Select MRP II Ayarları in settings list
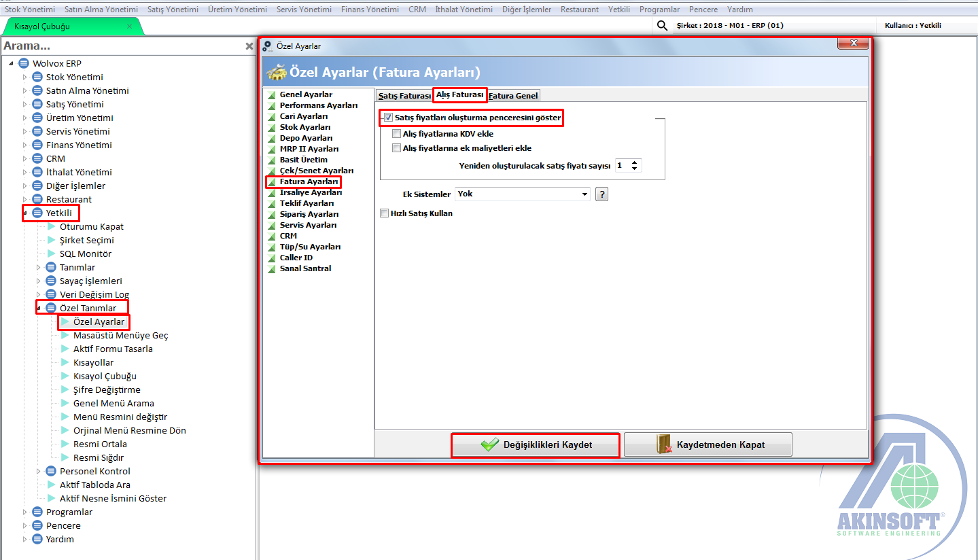This screenshot has height=560, width=978. tap(309, 149)
